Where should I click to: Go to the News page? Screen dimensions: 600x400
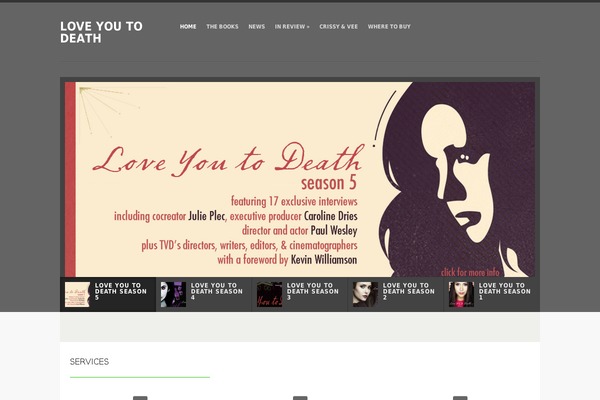click(x=256, y=26)
